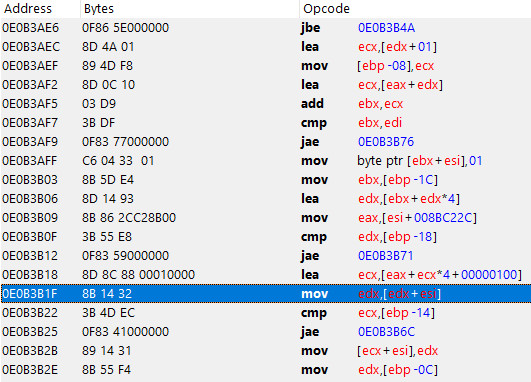This screenshot has width=531, height=382.
Task: Click operand ecx,[ebp-14]
Action: pyautogui.click(x=396, y=313)
